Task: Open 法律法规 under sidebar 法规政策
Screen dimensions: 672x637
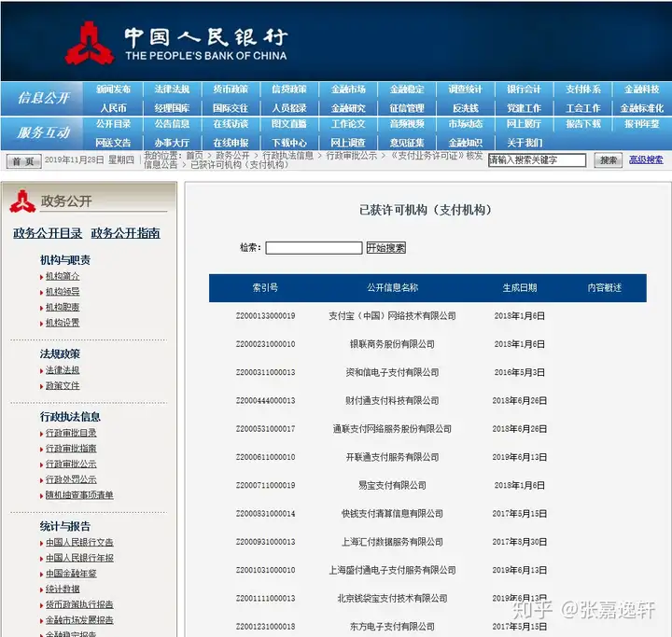Action: coord(63,370)
